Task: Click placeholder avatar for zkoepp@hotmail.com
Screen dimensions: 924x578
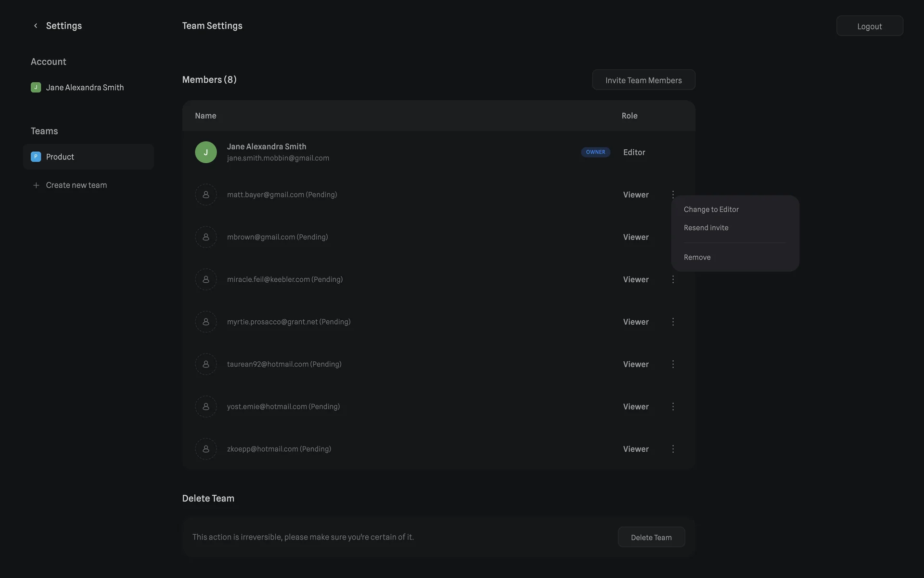Action: click(x=205, y=449)
